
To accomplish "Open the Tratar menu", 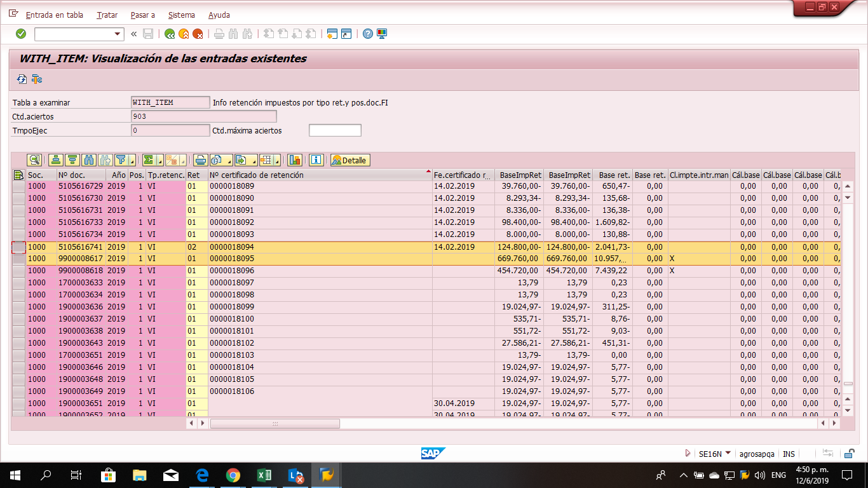I will point(107,15).
